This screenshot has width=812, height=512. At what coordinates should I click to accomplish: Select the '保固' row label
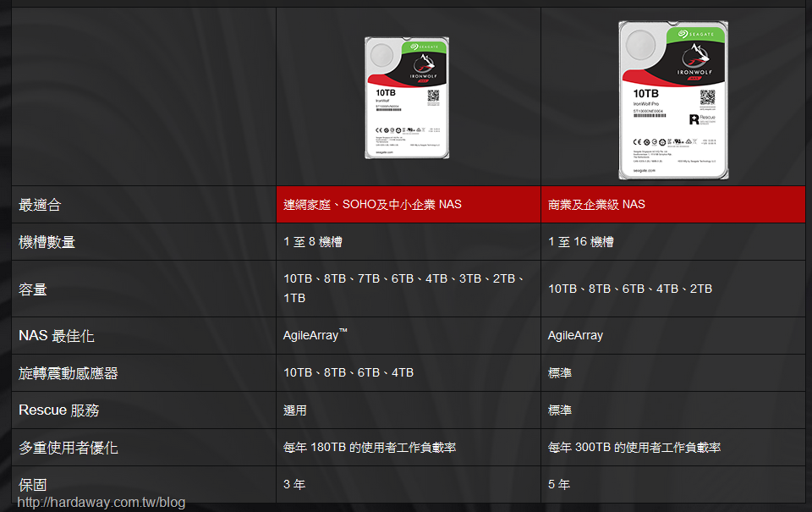click(33, 485)
